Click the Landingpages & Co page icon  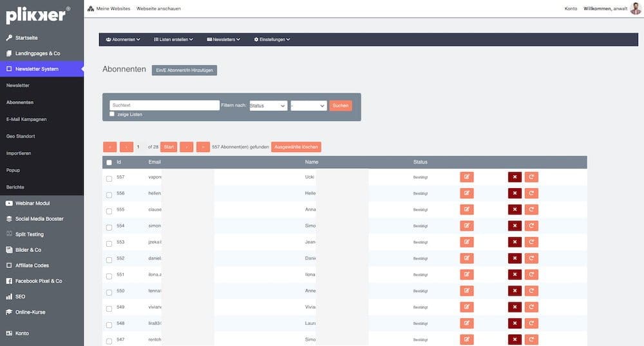click(x=9, y=53)
